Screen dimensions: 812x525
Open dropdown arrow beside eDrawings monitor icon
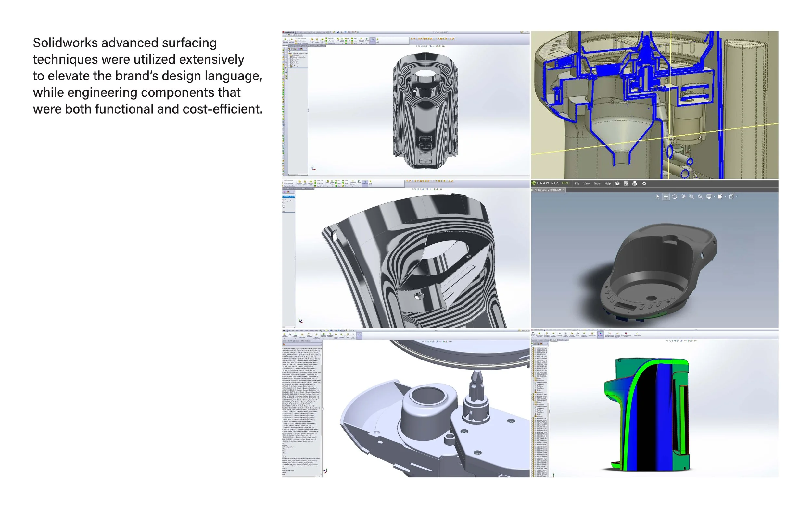714,197
